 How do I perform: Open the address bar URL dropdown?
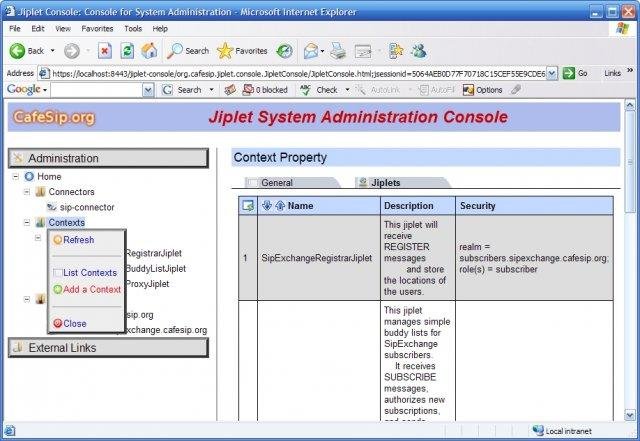(551, 74)
